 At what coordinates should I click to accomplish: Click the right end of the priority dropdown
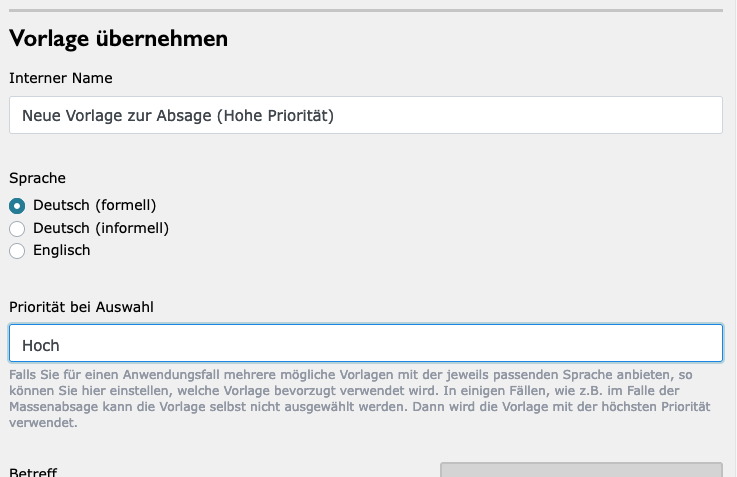(700, 343)
